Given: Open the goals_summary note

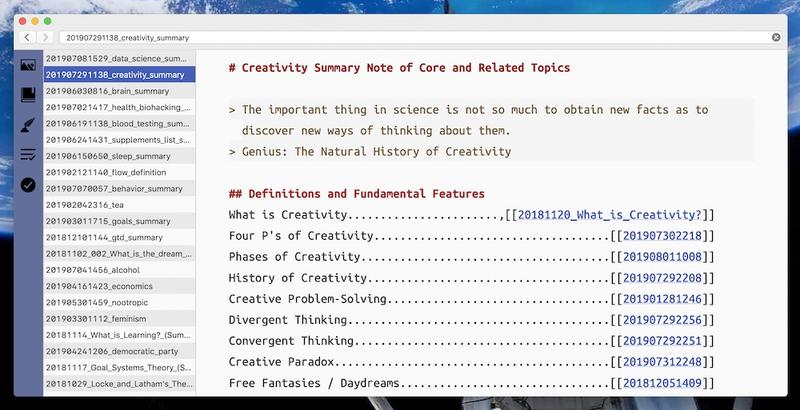Looking at the screenshot, I should coord(117,221).
